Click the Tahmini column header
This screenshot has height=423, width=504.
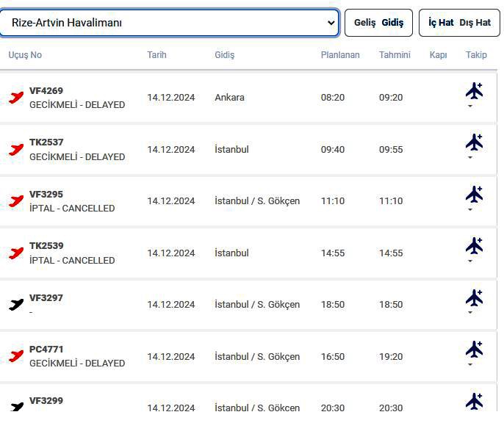pos(395,55)
